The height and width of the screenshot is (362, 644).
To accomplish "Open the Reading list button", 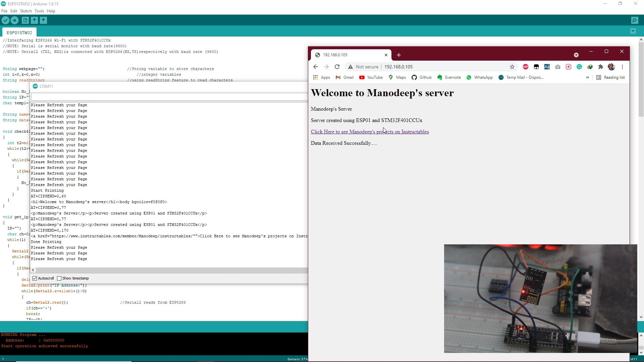I will click(610, 77).
